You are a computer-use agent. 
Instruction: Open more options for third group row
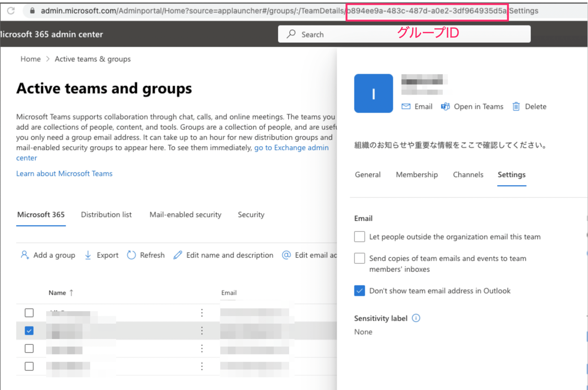coord(202,348)
